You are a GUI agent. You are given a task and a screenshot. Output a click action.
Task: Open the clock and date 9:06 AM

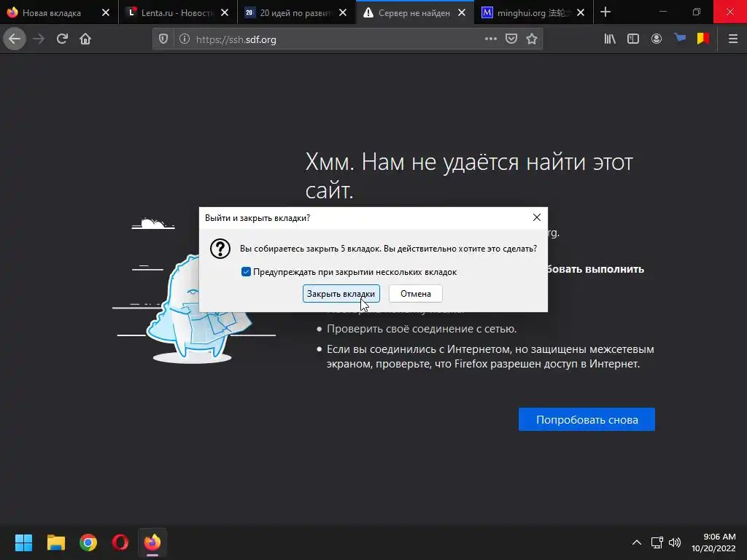click(x=713, y=542)
